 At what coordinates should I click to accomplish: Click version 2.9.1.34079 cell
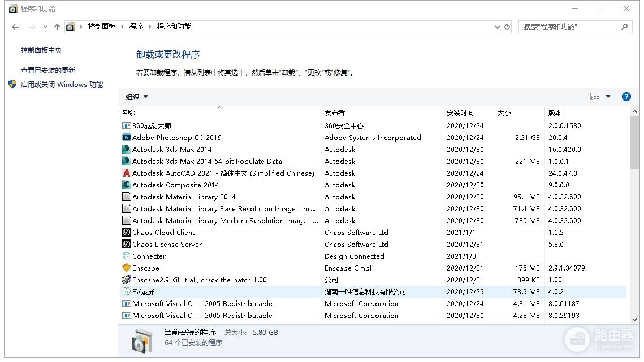click(x=567, y=268)
